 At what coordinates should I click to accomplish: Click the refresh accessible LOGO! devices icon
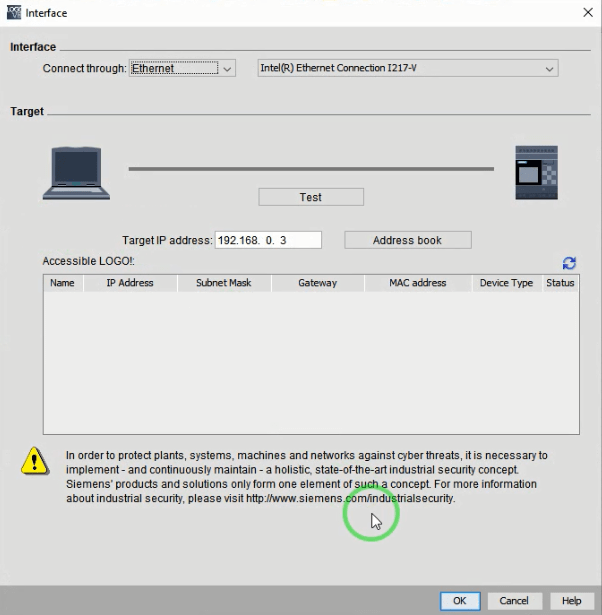tap(569, 263)
